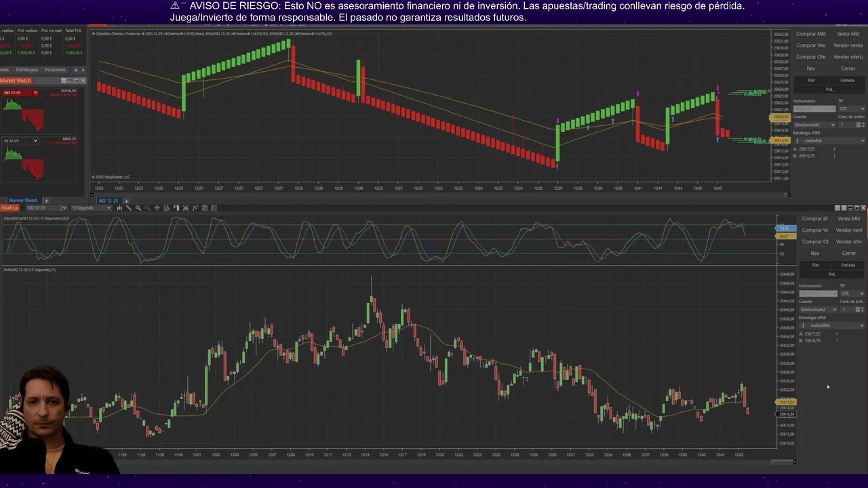
Task: Open the Posiciones tab
Action: point(56,70)
